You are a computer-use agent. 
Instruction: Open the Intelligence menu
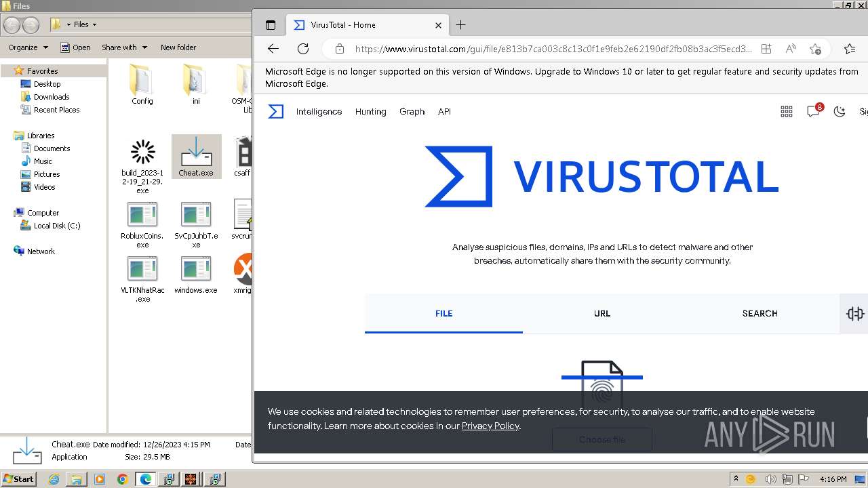(x=319, y=112)
